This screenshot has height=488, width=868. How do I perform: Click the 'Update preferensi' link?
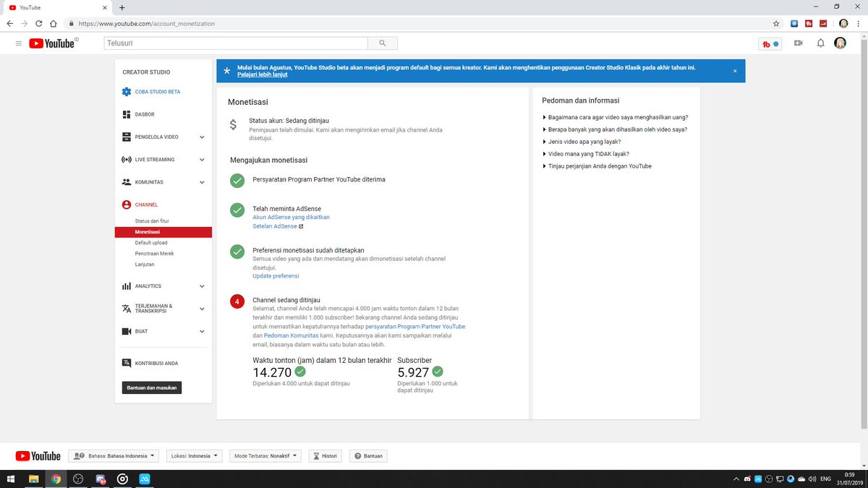tap(276, 276)
